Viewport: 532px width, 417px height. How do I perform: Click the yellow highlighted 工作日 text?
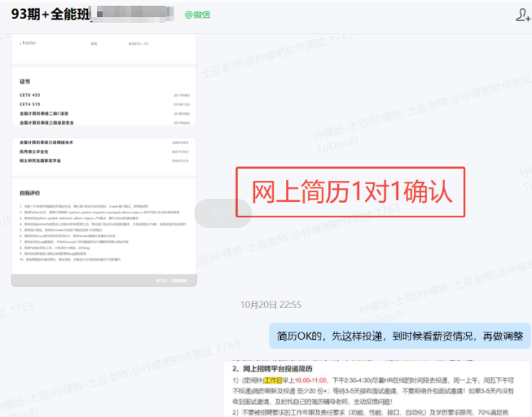point(273,380)
